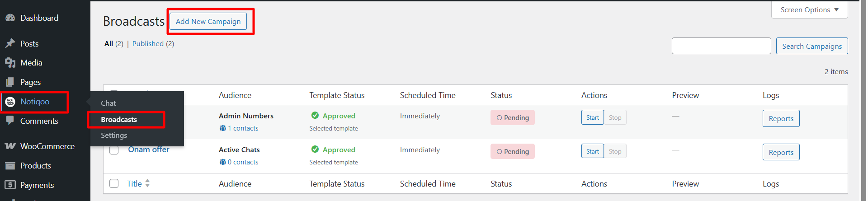This screenshot has height=201, width=868.
Task: Open Chat in the Notiqoo submenu
Action: [x=108, y=103]
